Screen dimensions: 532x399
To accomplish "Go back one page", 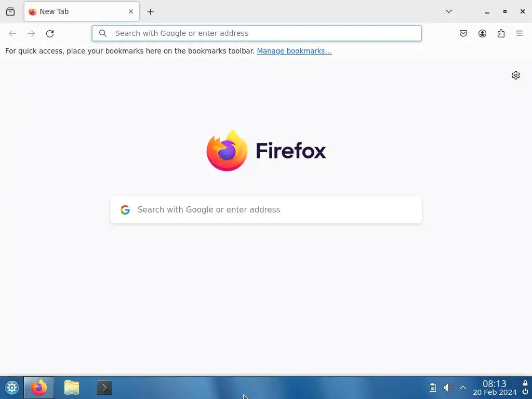I will tap(12, 33).
